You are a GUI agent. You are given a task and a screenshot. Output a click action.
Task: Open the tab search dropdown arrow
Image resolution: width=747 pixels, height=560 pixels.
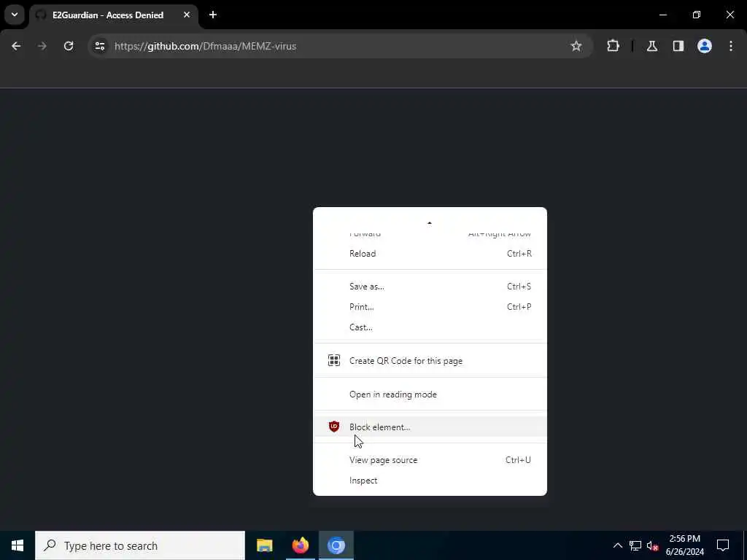tap(15, 15)
